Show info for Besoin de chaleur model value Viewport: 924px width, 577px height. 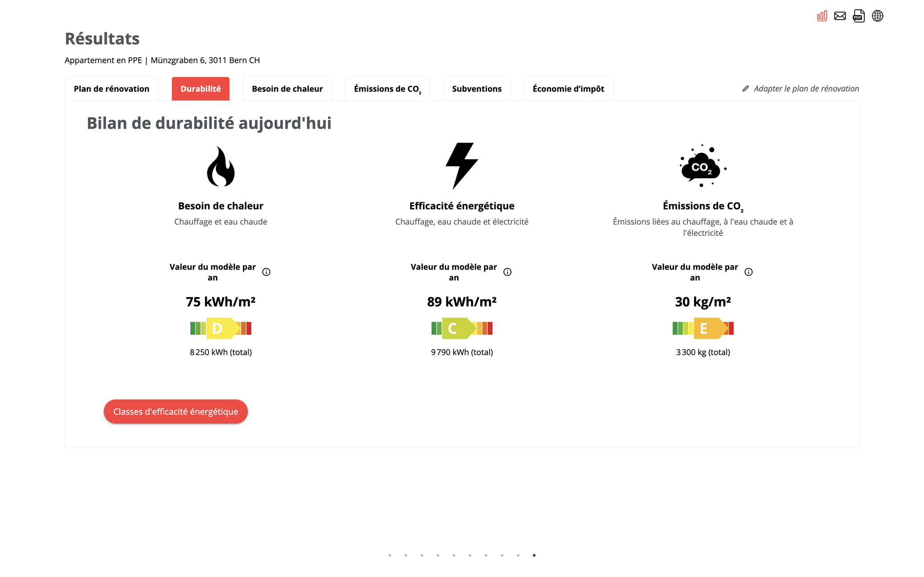click(266, 272)
